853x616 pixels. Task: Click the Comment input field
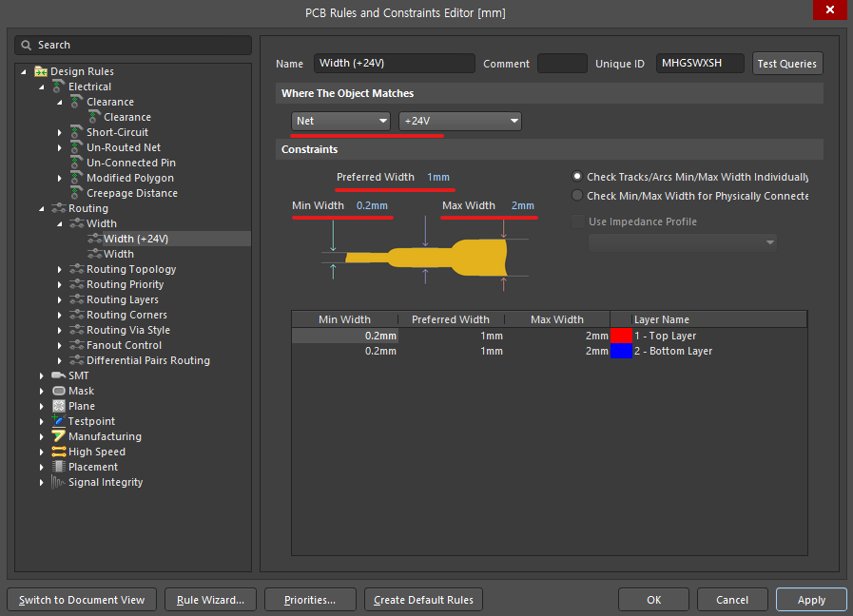pyautogui.click(x=563, y=63)
